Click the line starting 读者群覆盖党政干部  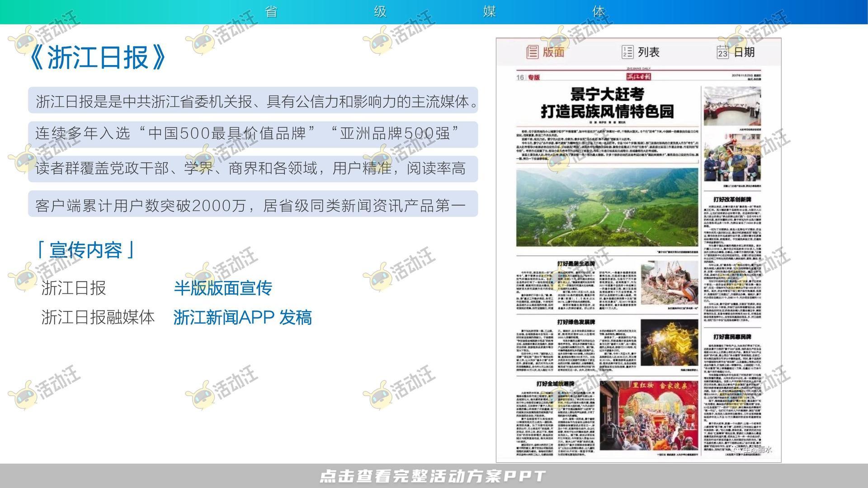(x=253, y=169)
